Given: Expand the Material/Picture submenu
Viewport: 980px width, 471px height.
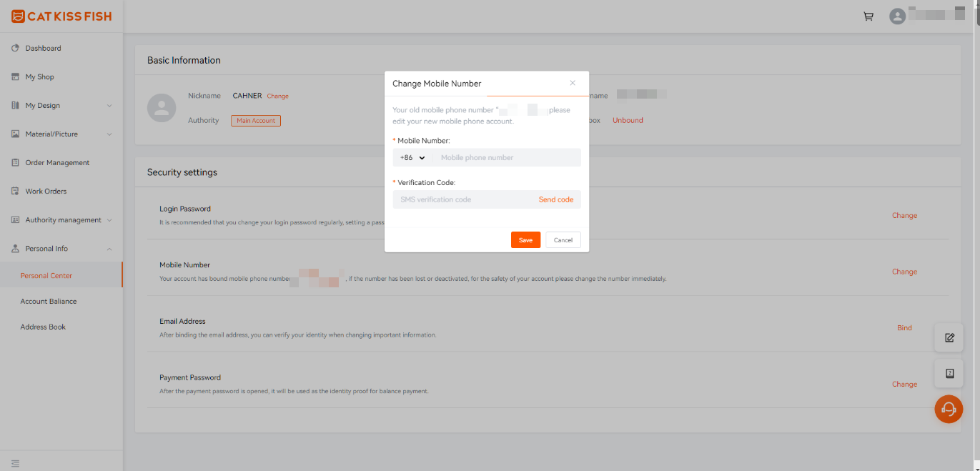Looking at the screenshot, I should click(109, 134).
